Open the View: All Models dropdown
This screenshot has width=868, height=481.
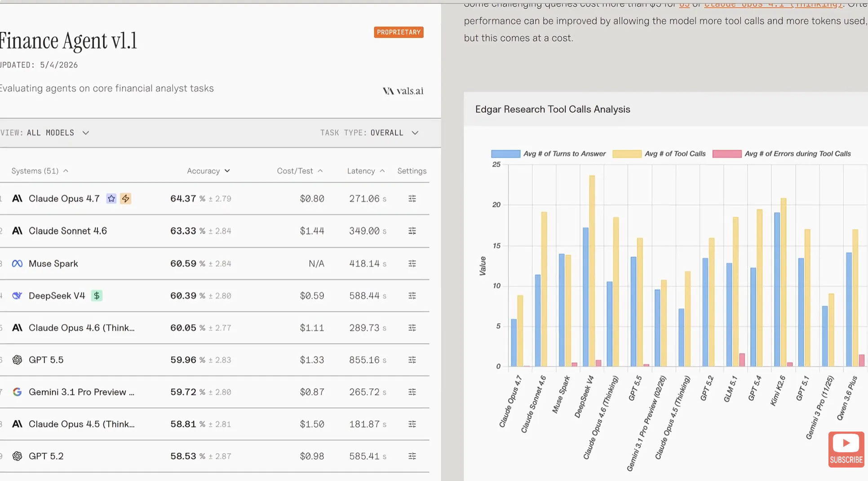(x=45, y=133)
